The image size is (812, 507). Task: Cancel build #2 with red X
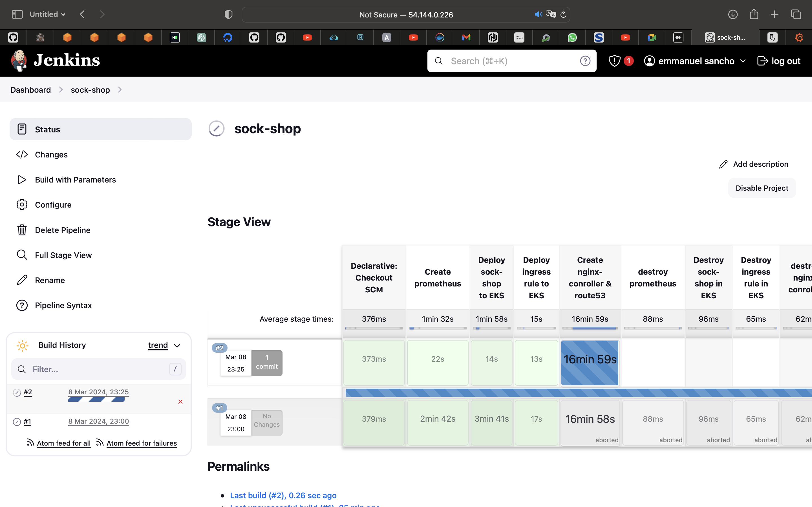pyautogui.click(x=180, y=401)
